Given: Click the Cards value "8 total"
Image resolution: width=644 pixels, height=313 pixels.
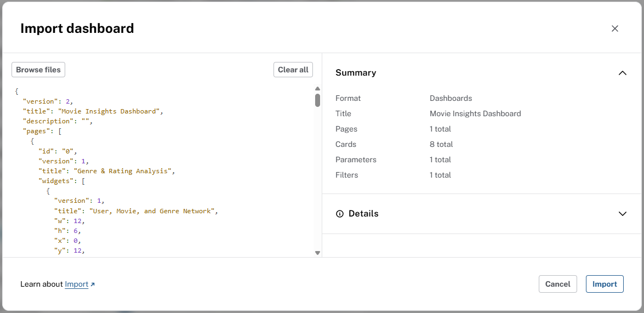Looking at the screenshot, I should pos(441,144).
